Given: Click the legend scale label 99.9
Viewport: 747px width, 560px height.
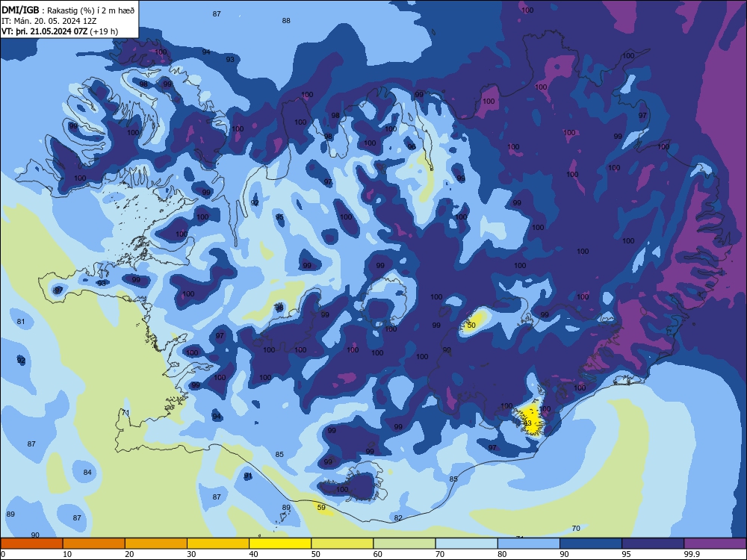Looking at the screenshot, I should pyautogui.click(x=692, y=554).
